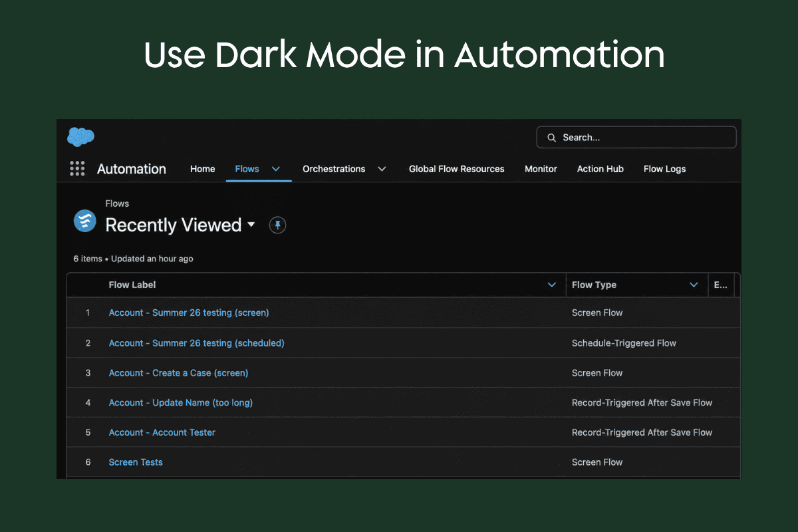Click the search magnifier icon
The image size is (798, 532).
click(x=551, y=138)
